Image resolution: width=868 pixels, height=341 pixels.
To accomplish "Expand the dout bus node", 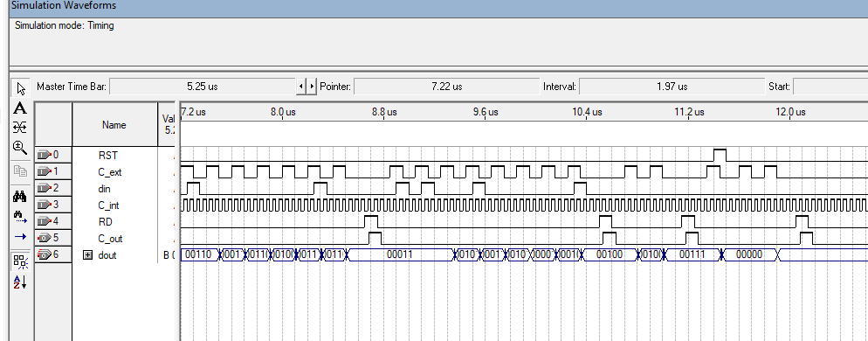I will click(87, 255).
